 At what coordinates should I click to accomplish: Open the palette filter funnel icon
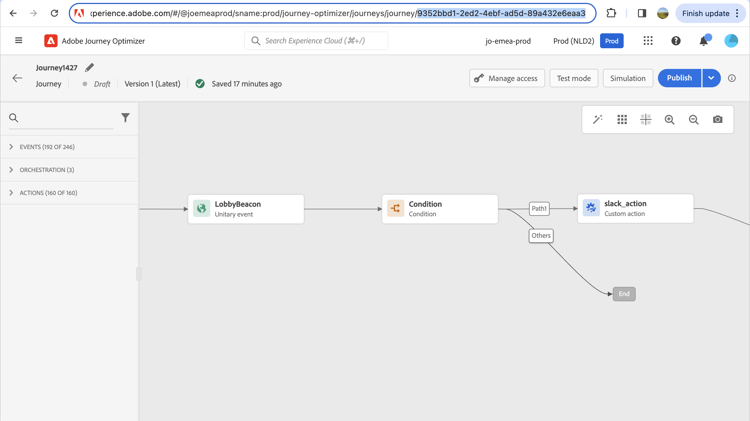pyautogui.click(x=125, y=117)
